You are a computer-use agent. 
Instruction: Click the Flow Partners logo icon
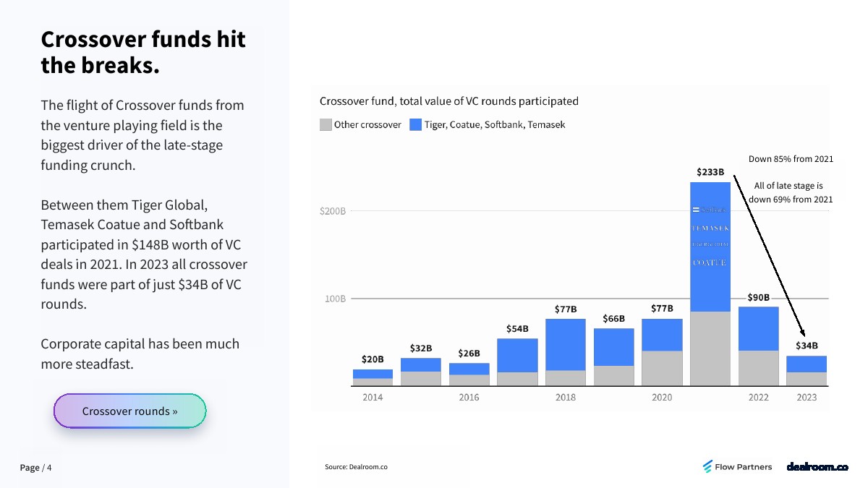[707, 467]
